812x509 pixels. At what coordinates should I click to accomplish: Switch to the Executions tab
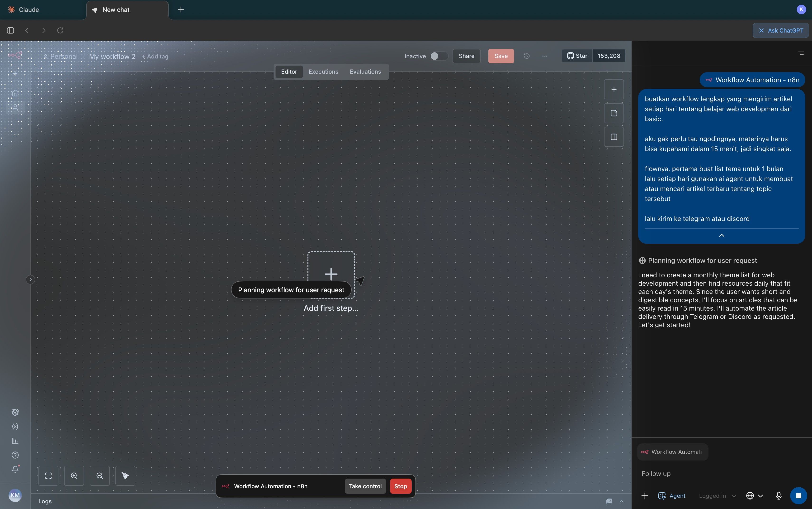tap(323, 72)
